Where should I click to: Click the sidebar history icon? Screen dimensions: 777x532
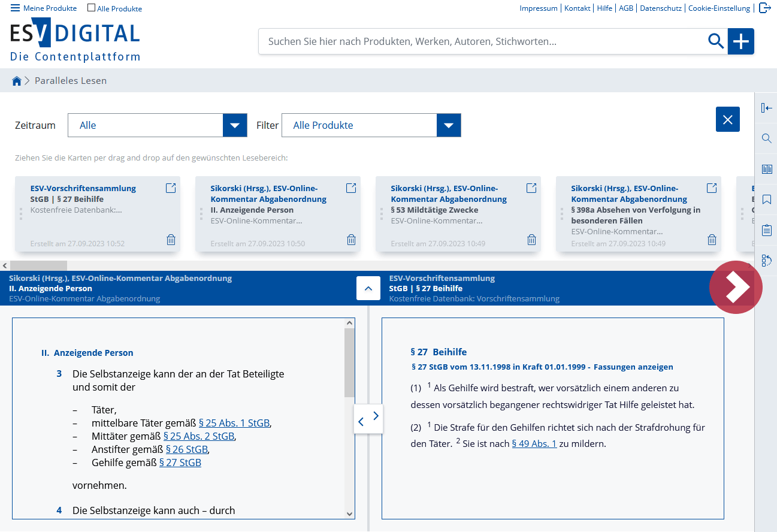point(766,261)
